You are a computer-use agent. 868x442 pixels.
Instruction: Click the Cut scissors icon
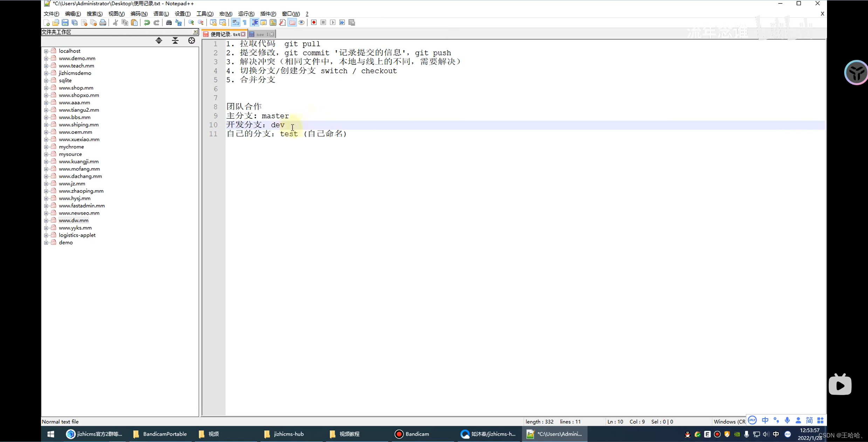tap(115, 22)
